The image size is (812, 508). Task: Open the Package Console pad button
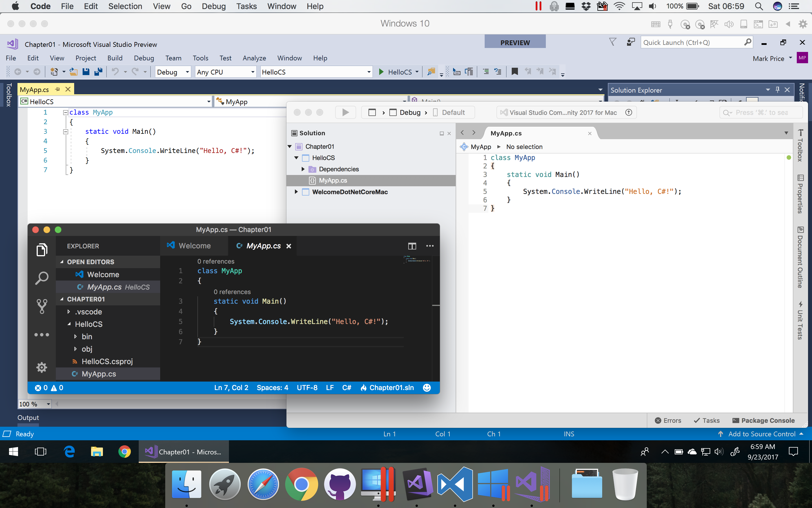(763, 420)
